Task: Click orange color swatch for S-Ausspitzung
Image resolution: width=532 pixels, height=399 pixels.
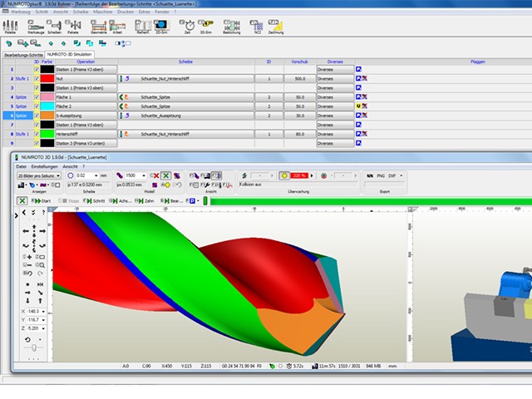Action: coord(47,116)
